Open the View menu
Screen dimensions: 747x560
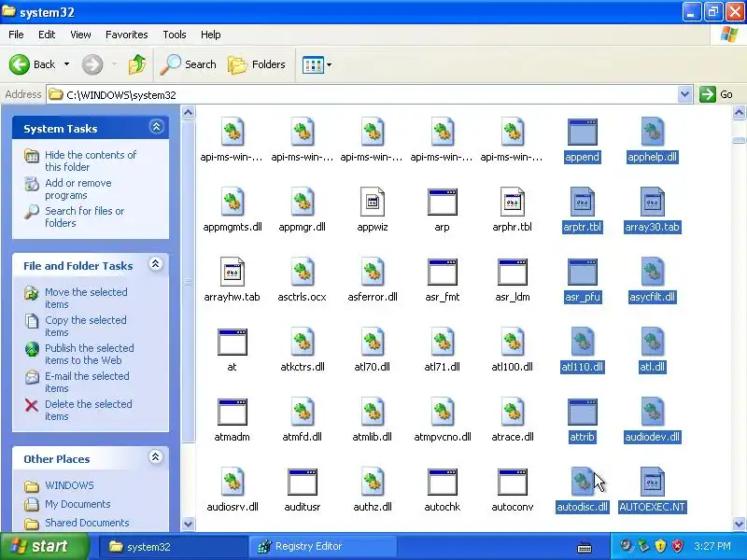80,35
